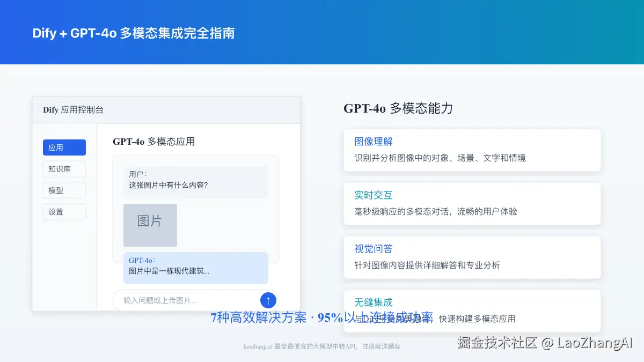Click the 输入问题或上传图片 input field
This screenshot has width=644, height=362.
click(177, 300)
